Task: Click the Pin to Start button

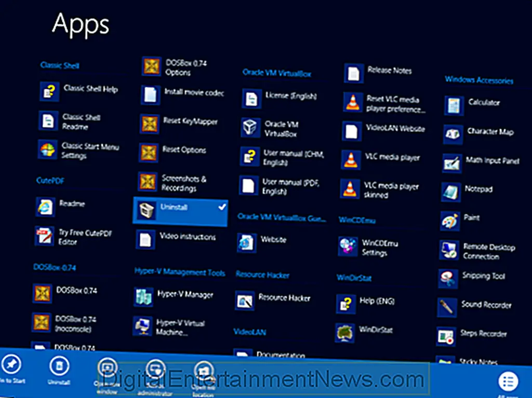Action: tap(11, 365)
